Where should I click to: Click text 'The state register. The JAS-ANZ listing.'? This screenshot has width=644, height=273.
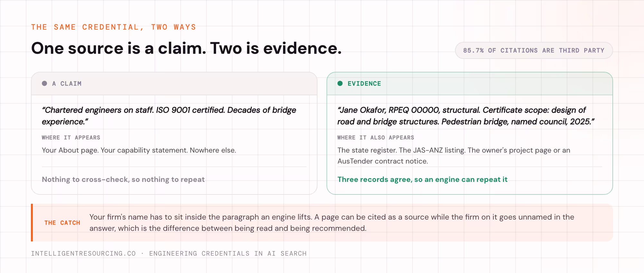pos(402,150)
